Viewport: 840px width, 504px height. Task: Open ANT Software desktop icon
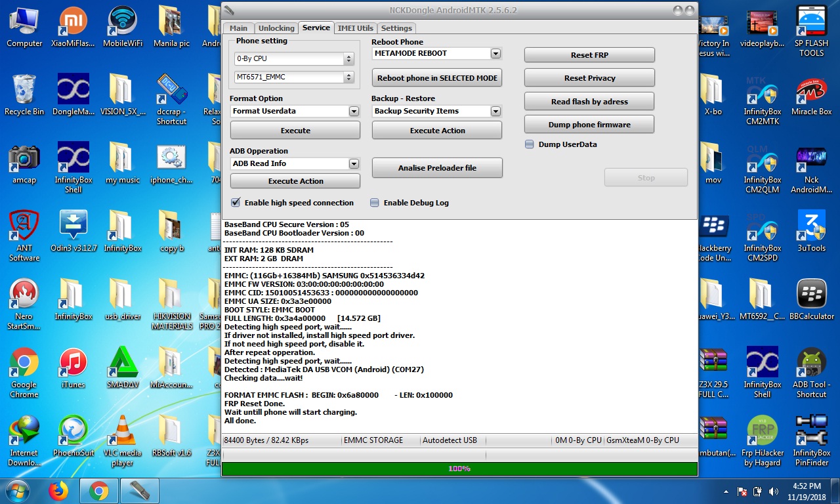tap(24, 237)
